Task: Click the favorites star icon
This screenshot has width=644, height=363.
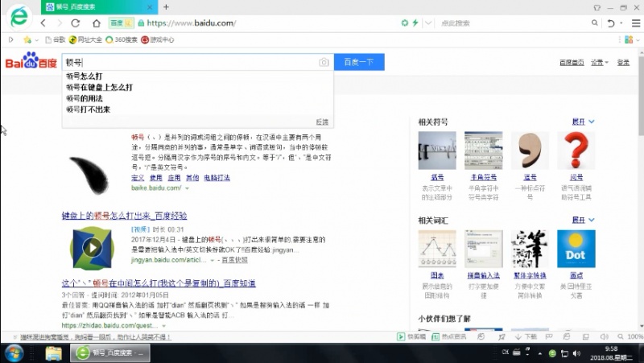Action: [27, 39]
